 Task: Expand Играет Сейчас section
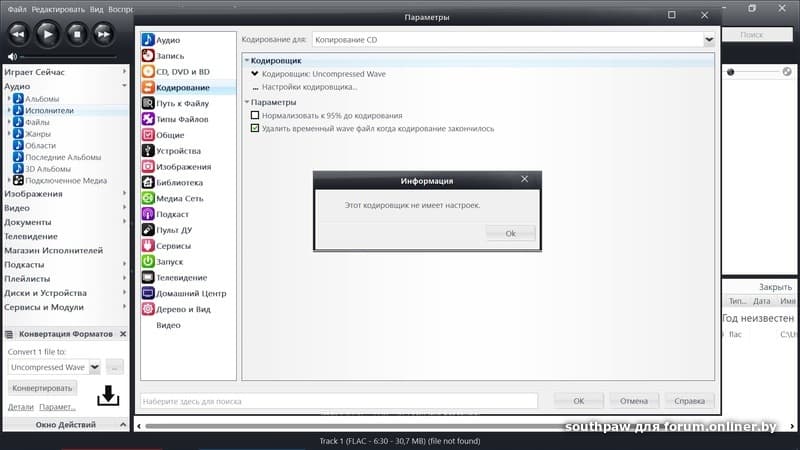(124, 72)
